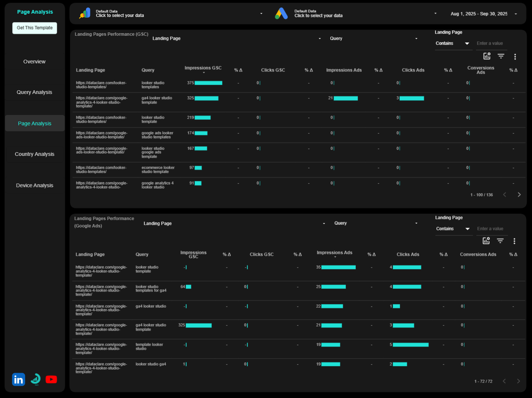Click the Google Ads data source icon
Screen dimensions: 532x398
[x=282, y=14]
